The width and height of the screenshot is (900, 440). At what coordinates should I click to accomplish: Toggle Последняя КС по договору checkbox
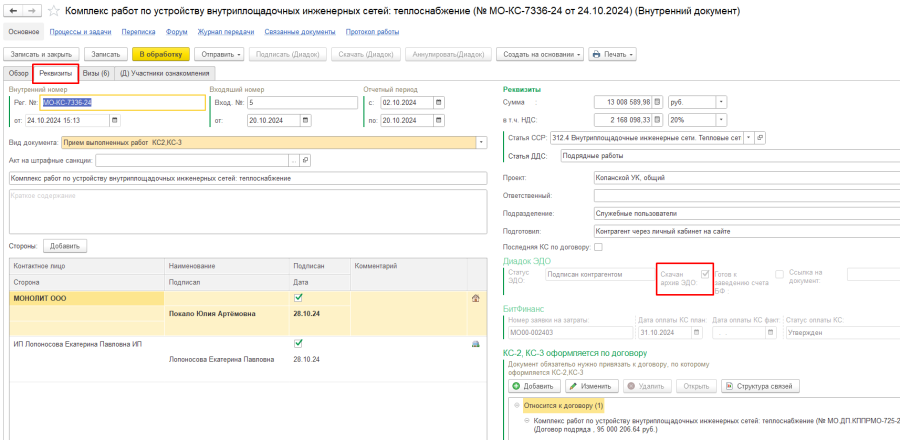click(x=599, y=246)
